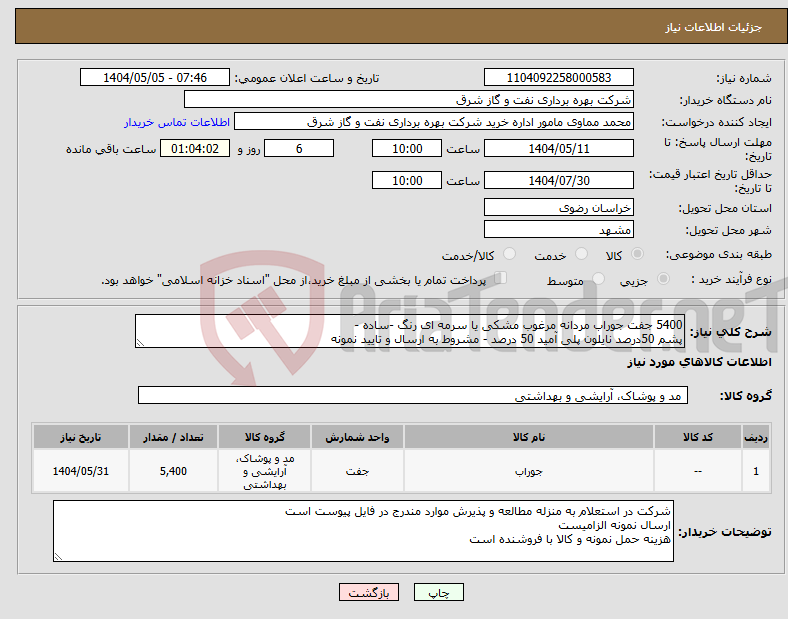This screenshot has width=788, height=619.
Task: Click the resize grip of description text area
Action: pyautogui.click(x=140, y=343)
